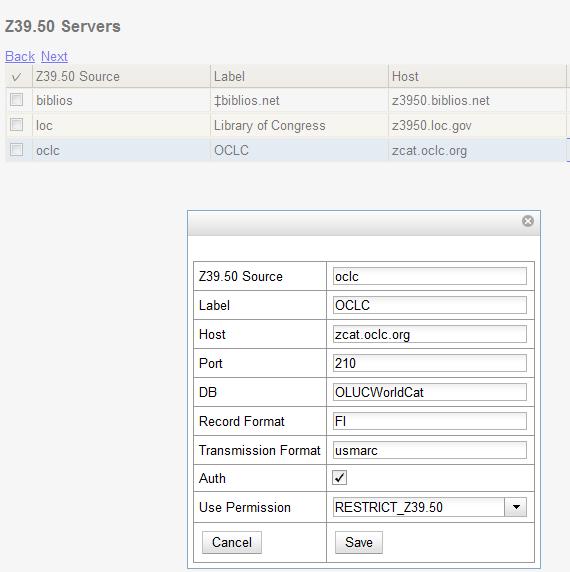Image resolution: width=570 pixels, height=572 pixels.
Task: Focus the Record Format field
Action: (430, 421)
